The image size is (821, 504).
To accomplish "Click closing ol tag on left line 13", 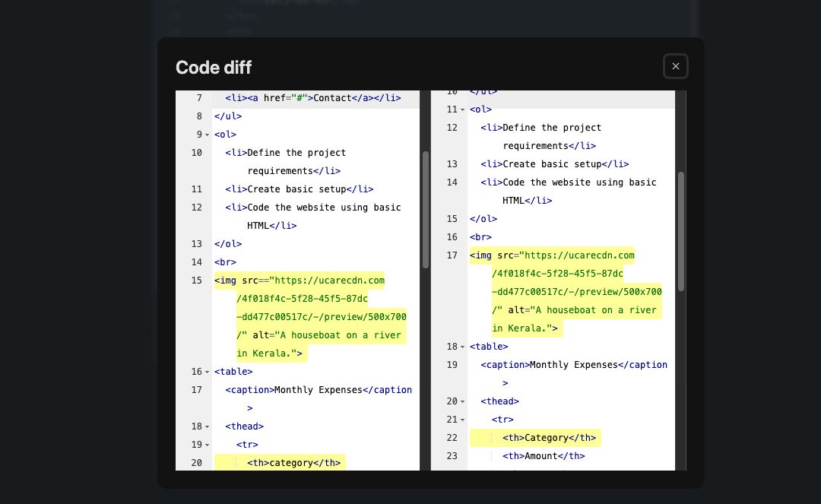I will pyautogui.click(x=228, y=244).
